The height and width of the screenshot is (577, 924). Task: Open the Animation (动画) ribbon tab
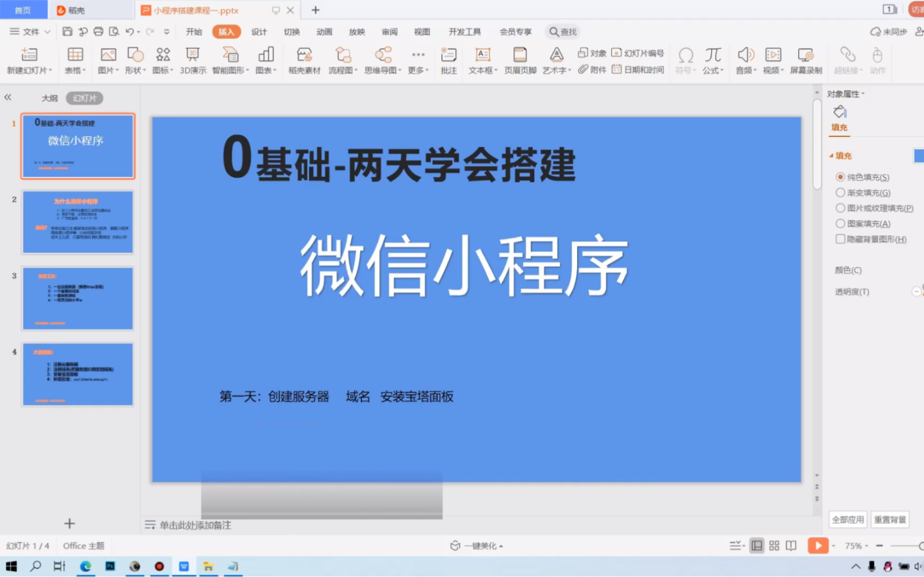(x=324, y=31)
